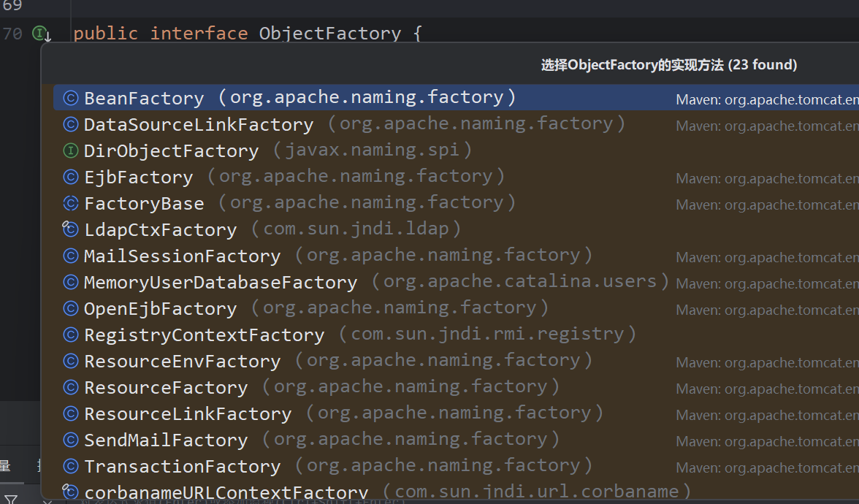Open TransactionFactory implementation

click(182, 467)
